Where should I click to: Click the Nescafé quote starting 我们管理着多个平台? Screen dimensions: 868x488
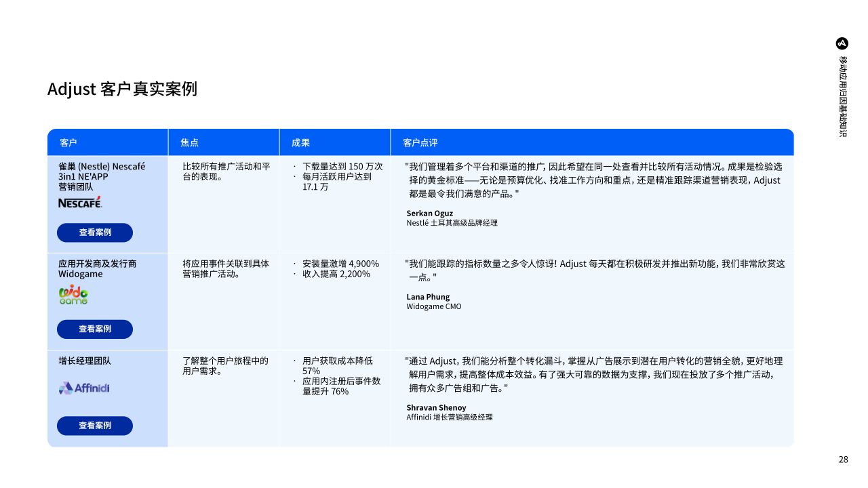pos(593,180)
